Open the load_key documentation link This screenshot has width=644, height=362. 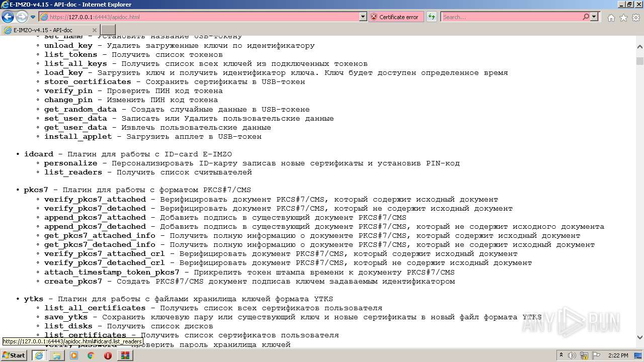pos(63,73)
